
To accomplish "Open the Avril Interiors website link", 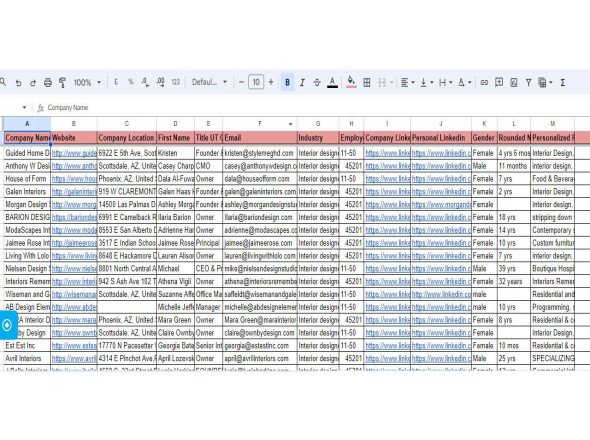I will pos(74,358).
